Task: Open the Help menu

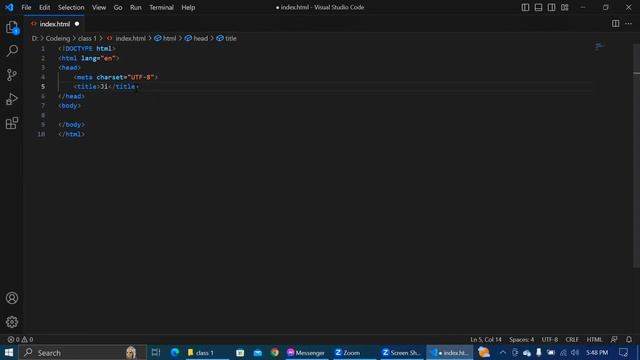Action: pos(188,7)
